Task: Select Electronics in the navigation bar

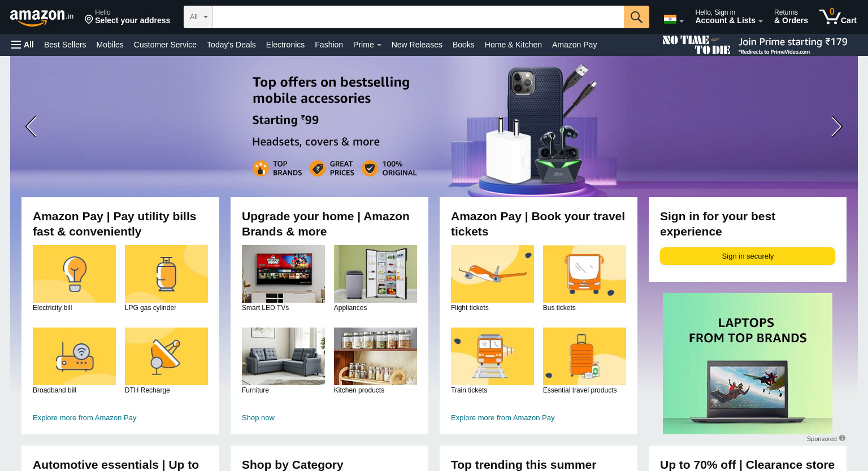Action: tap(285, 45)
